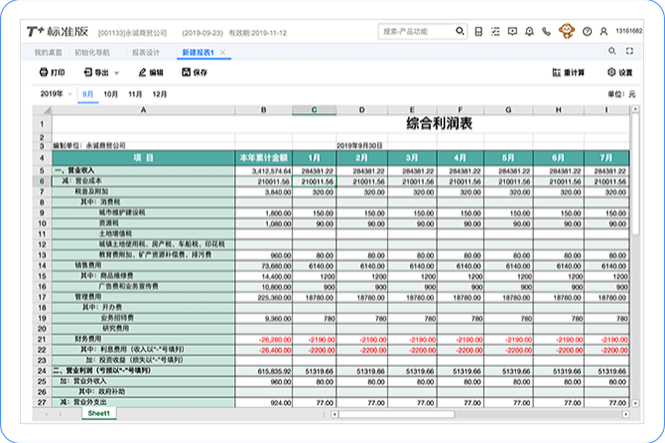
Task: Click the 编辑 edit button
Action: [151, 72]
